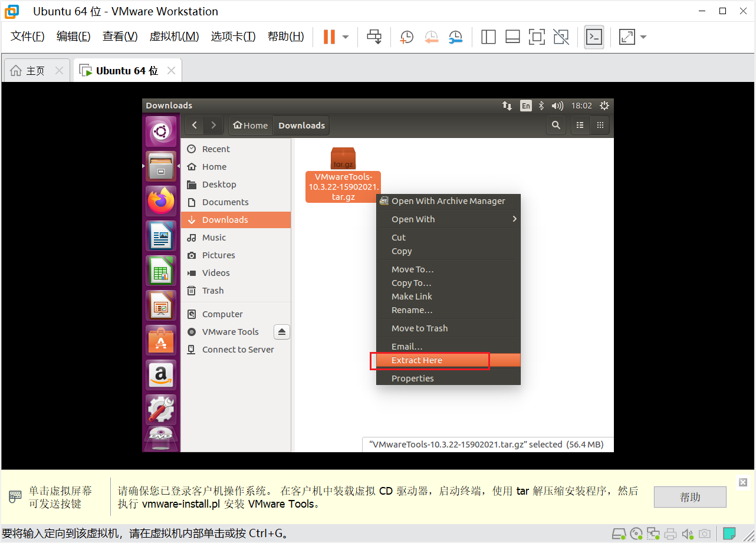Choose Extract Here from context menu

point(448,360)
